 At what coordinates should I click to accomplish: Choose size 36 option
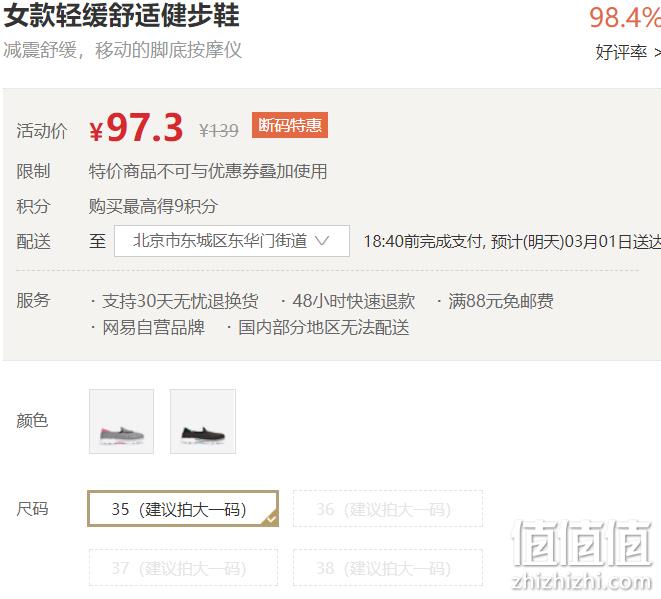point(388,508)
